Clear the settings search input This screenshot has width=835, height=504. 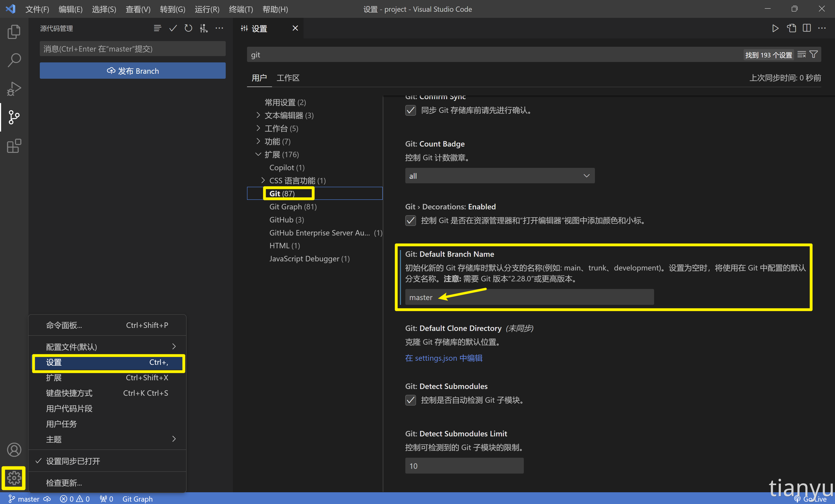802,55
